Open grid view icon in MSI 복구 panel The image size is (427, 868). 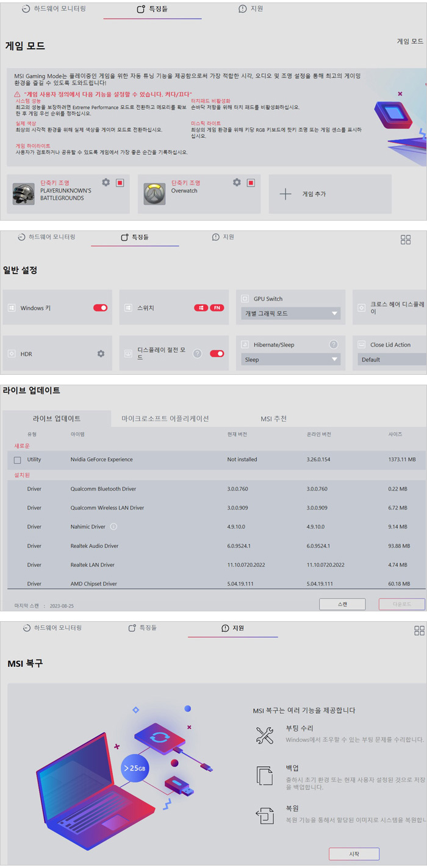pos(419,630)
